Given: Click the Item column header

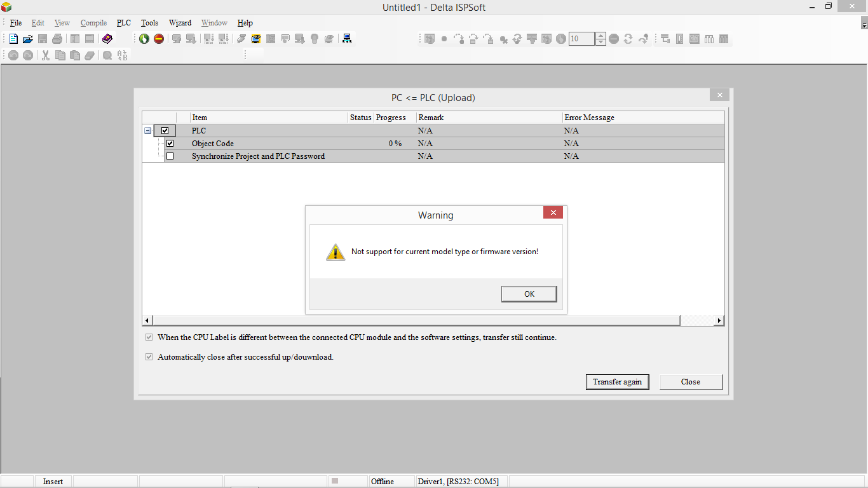Looking at the screenshot, I should click(269, 118).
